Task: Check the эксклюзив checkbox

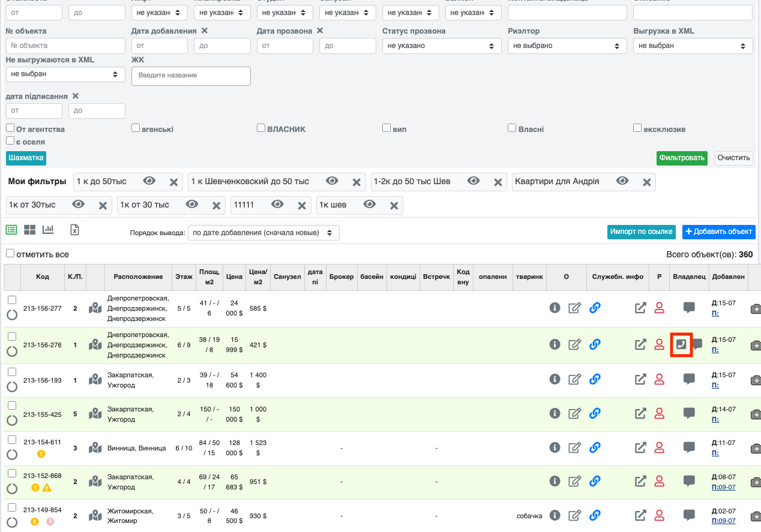Action: pos(637,128)
